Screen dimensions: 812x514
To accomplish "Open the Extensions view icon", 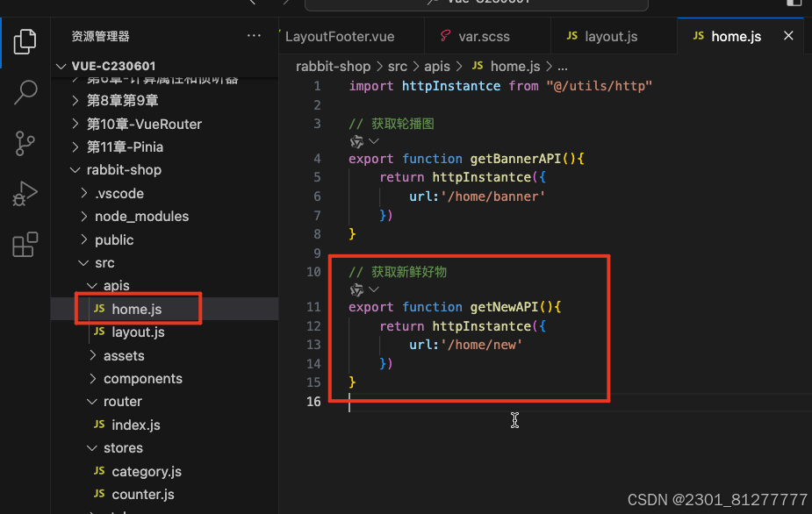I will (x=25, y=245).
